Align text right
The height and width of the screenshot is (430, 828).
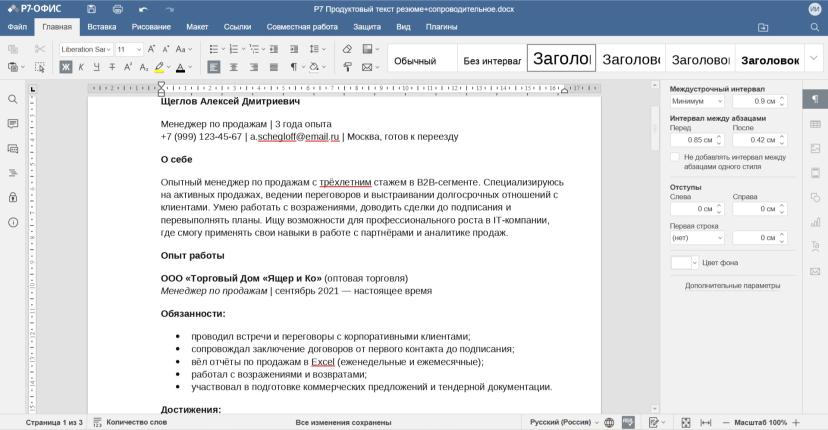254,67
